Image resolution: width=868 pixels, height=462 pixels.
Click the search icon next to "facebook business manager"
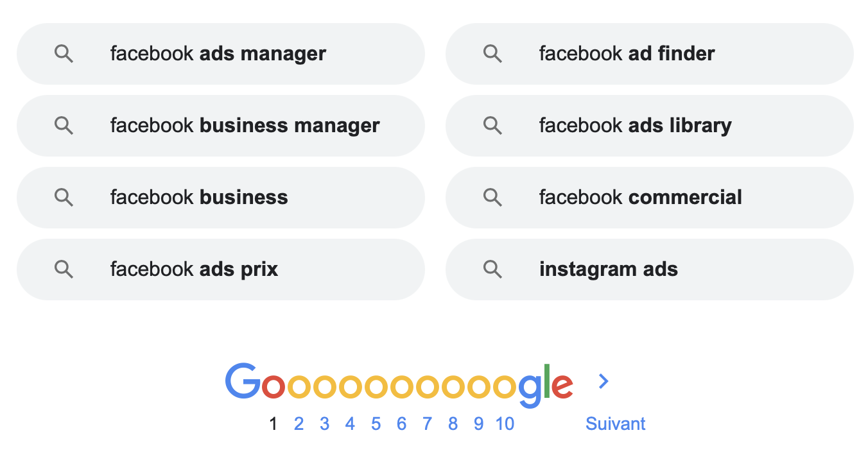(x=64, y=126)
